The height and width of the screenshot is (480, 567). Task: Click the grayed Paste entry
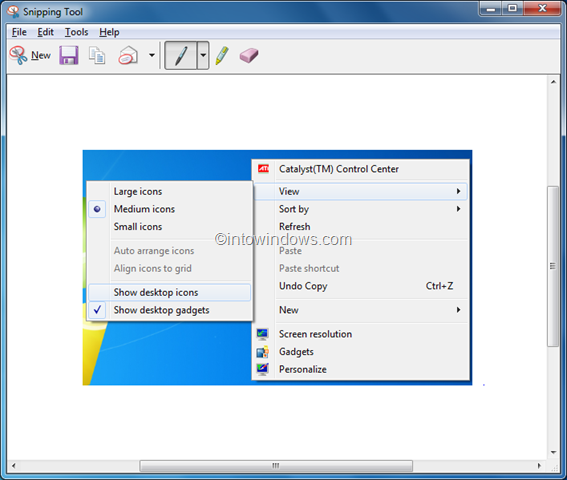361,251
